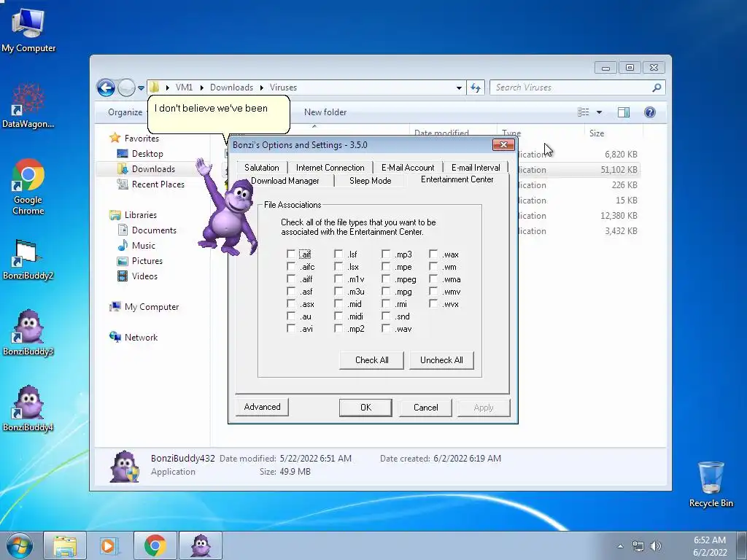The image size is (747, 560).
Task: Click the Check All button
Action: 371,360
